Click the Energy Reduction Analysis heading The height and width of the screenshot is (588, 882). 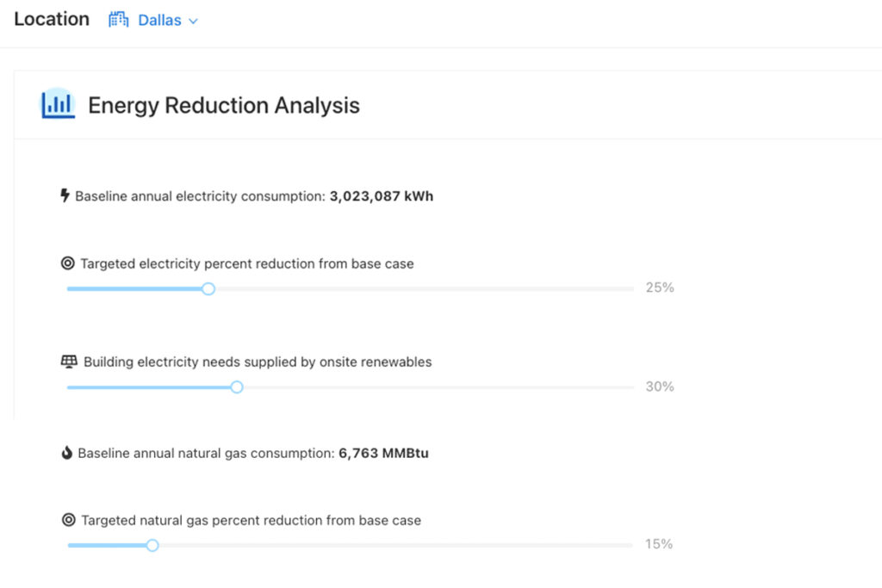(224, 105)
